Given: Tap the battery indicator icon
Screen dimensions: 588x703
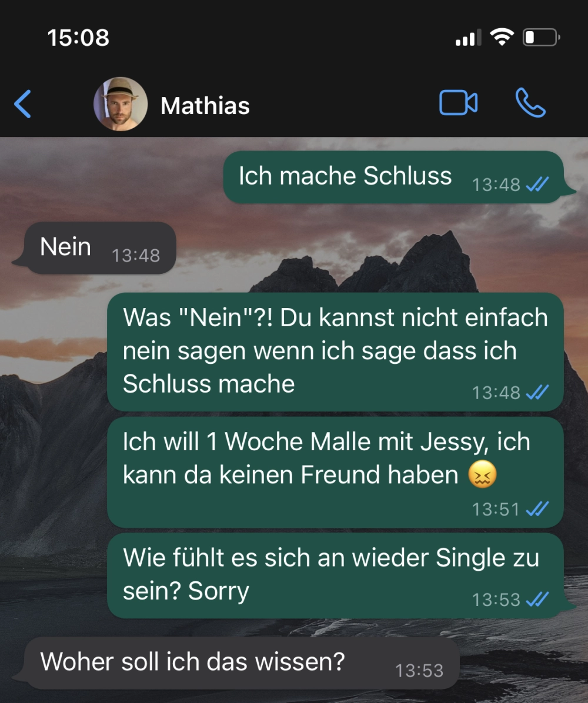Looking at the screenshot, I should click(542, 37).
